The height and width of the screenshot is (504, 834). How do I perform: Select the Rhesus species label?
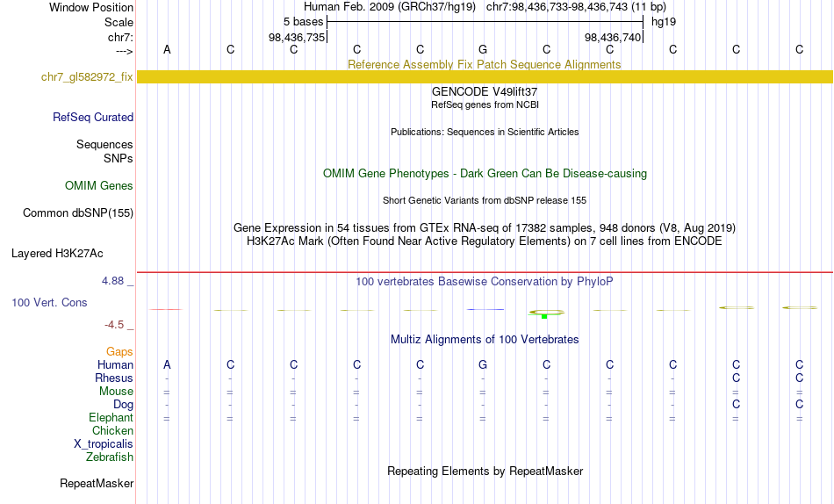pos(114,378)
